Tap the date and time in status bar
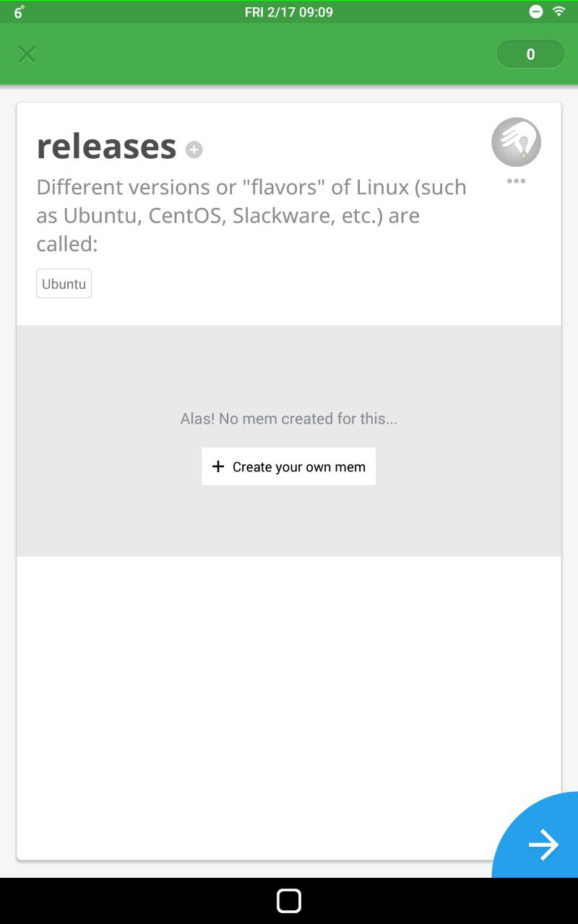 [288, 12]
